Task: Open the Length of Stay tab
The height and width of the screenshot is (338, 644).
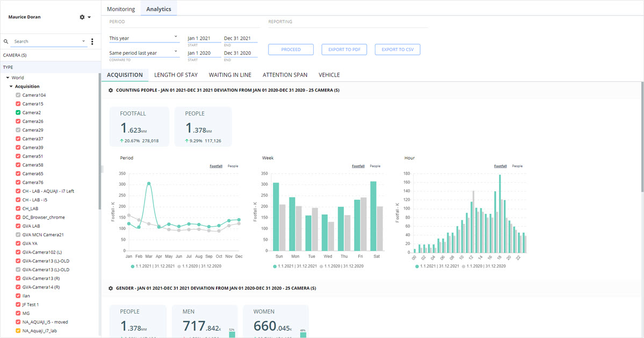Action: click(x=176, y=75)
